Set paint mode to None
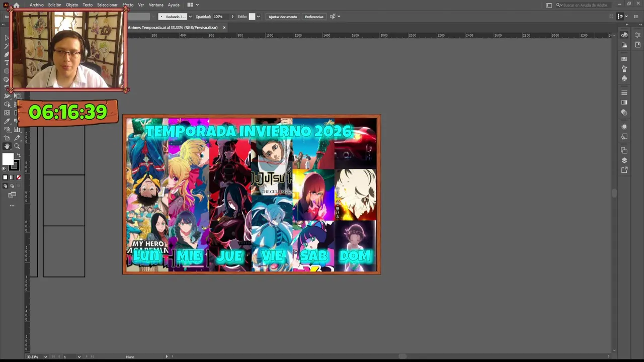This screenshot has width=644, height=362. click(x=19, y=177)
